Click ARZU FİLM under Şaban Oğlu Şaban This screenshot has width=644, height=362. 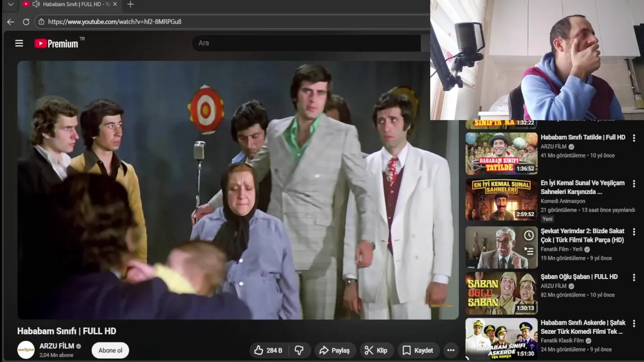[553, 286]
